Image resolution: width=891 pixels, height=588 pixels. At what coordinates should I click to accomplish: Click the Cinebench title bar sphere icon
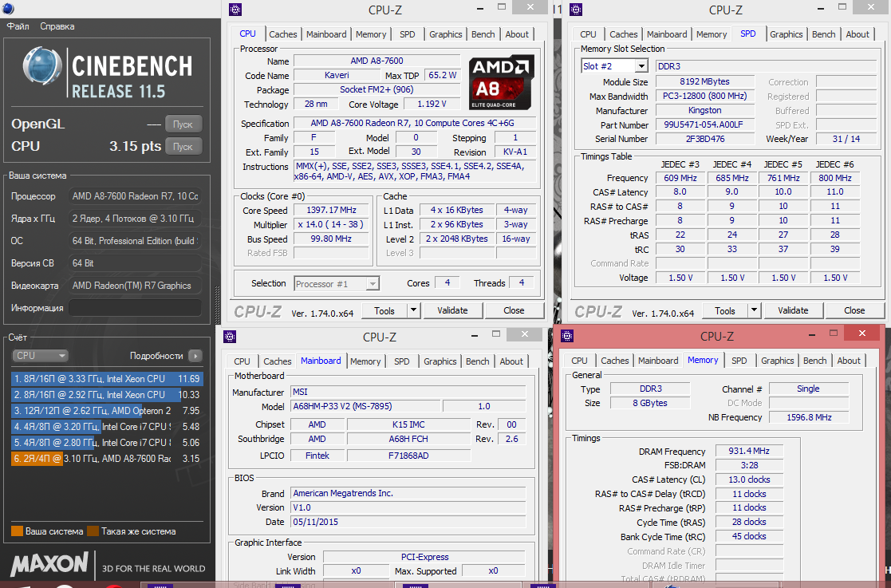[x=8, y=8]
